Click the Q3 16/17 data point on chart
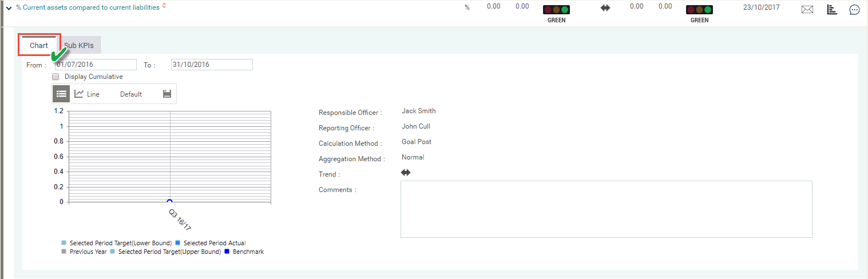 tap(169, 201)
